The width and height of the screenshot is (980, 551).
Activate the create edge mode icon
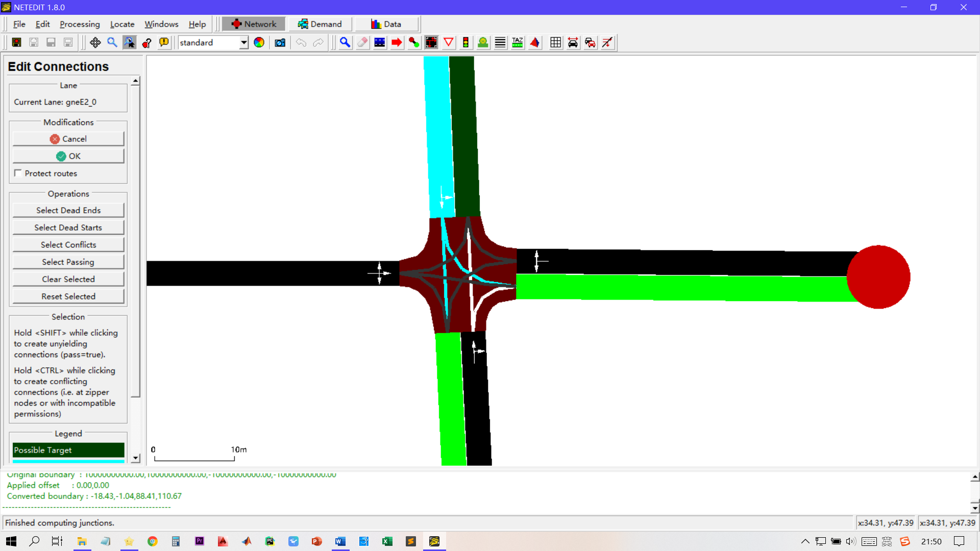point(414,43)
